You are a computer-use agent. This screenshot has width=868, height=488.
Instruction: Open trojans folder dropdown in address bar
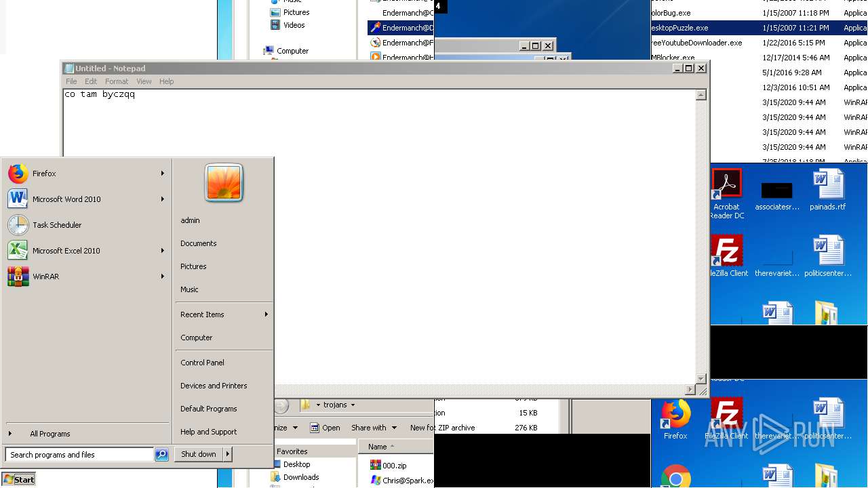tap(353, 405)
